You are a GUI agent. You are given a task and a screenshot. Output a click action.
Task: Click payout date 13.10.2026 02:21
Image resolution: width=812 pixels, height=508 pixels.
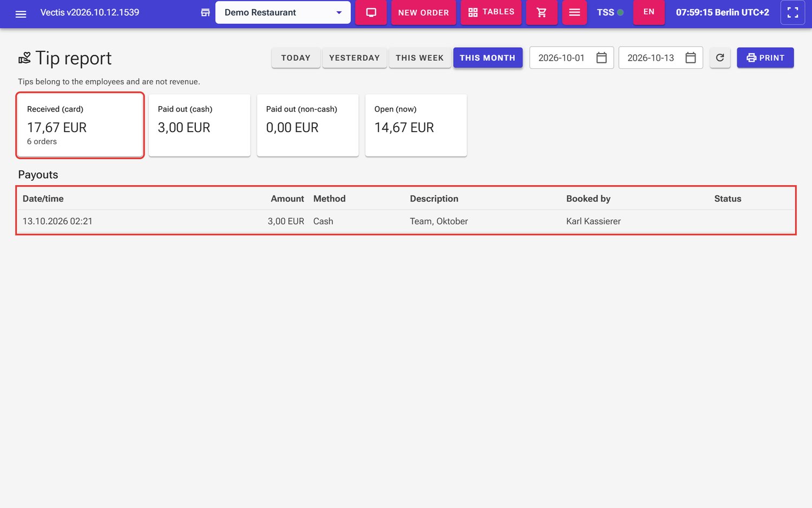tap(57, 222)
